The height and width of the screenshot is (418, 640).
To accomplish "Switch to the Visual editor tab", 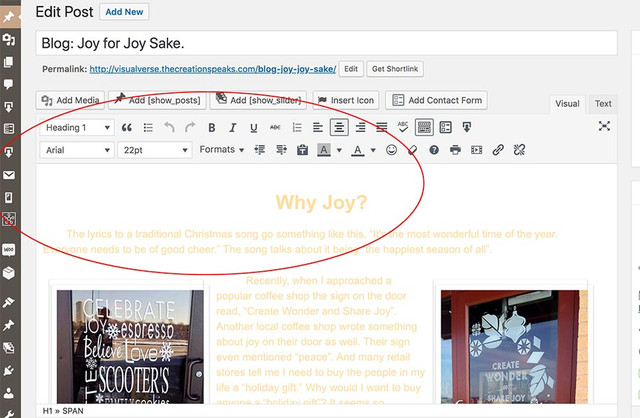I will tap(567, 104).
